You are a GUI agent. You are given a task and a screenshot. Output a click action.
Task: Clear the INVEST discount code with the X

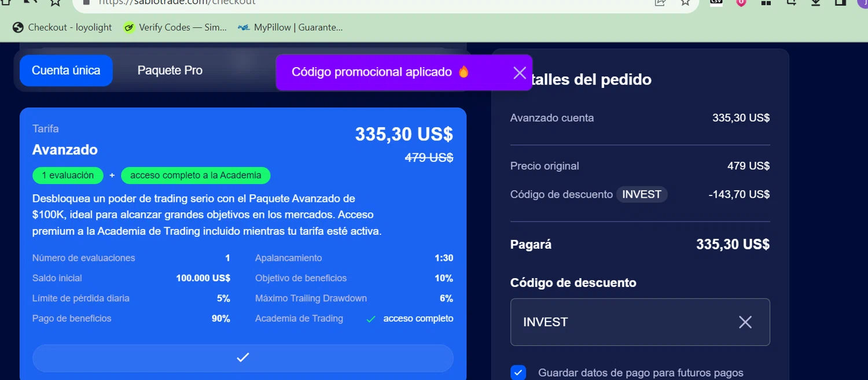(x=745, y=322)
